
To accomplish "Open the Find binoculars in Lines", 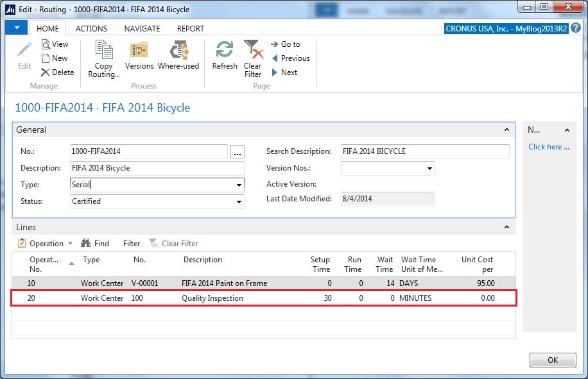I will pyautogui.click(x=85, y=243).
